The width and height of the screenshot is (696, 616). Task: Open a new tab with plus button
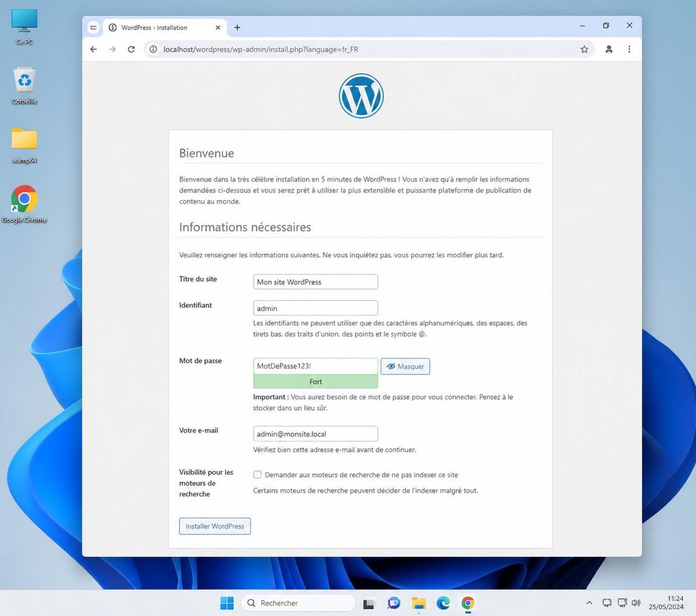tap(237, 28)
